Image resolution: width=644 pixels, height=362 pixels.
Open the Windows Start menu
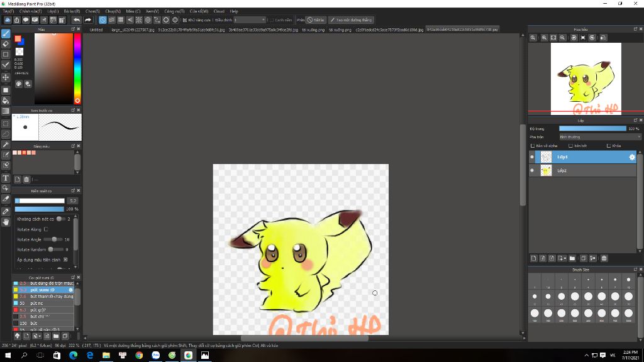[8, 356]
